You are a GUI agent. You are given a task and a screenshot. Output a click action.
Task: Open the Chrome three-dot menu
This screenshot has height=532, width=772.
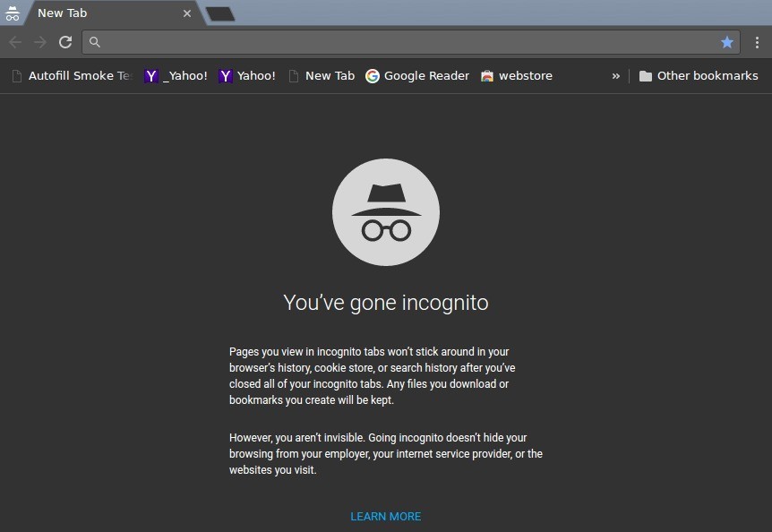pyautogui.click(x=758, y=41)
